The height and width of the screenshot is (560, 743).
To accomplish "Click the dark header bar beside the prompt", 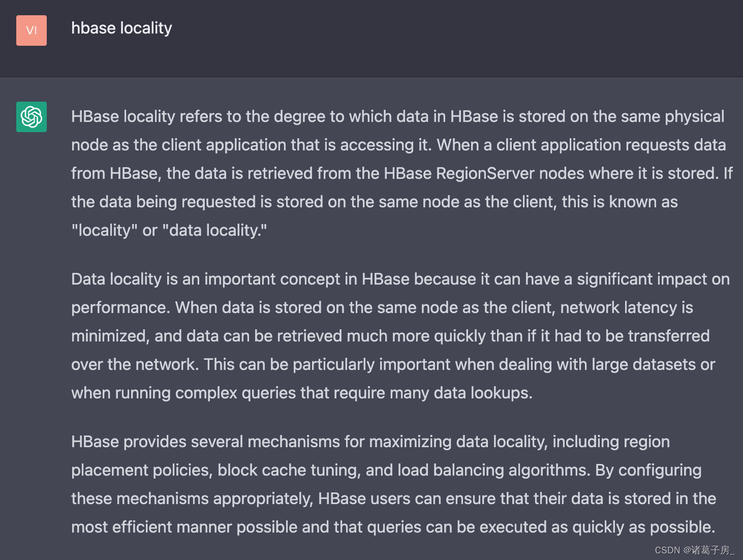I will click(x=457, y=38).
